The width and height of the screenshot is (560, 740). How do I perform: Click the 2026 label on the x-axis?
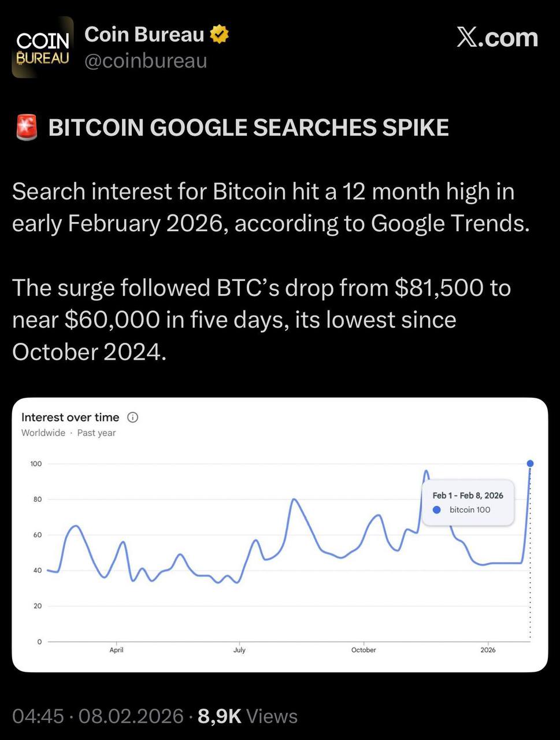coord(488,650)
